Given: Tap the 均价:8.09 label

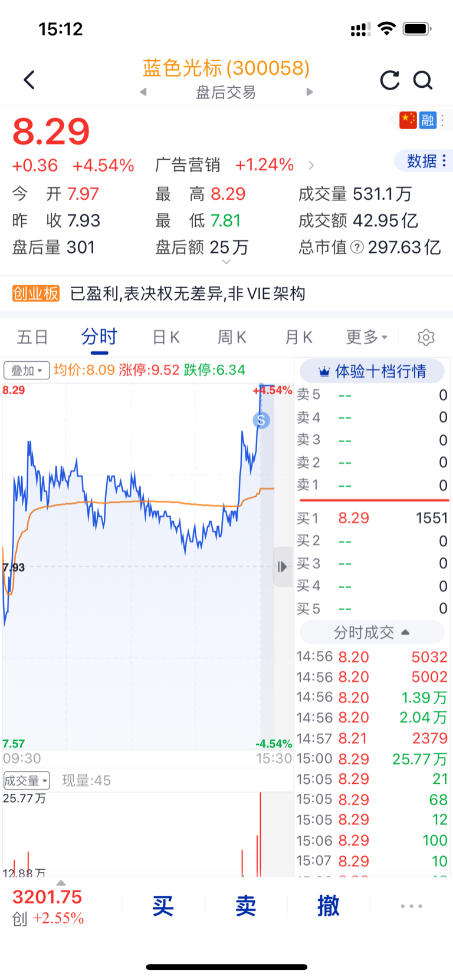Looking at the screenshot, I should (84, 370).
